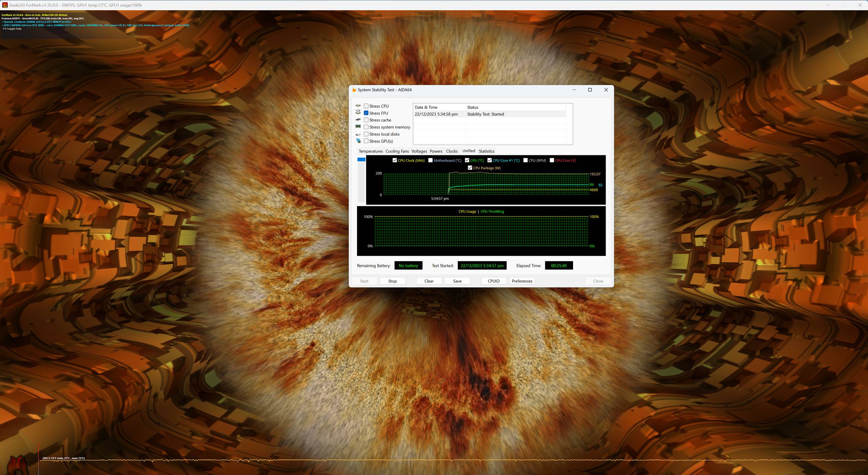Screen dimensions: 868x475
Task: Click the AIDA64 flame icon in title bar
Action: tap(354, 90)
